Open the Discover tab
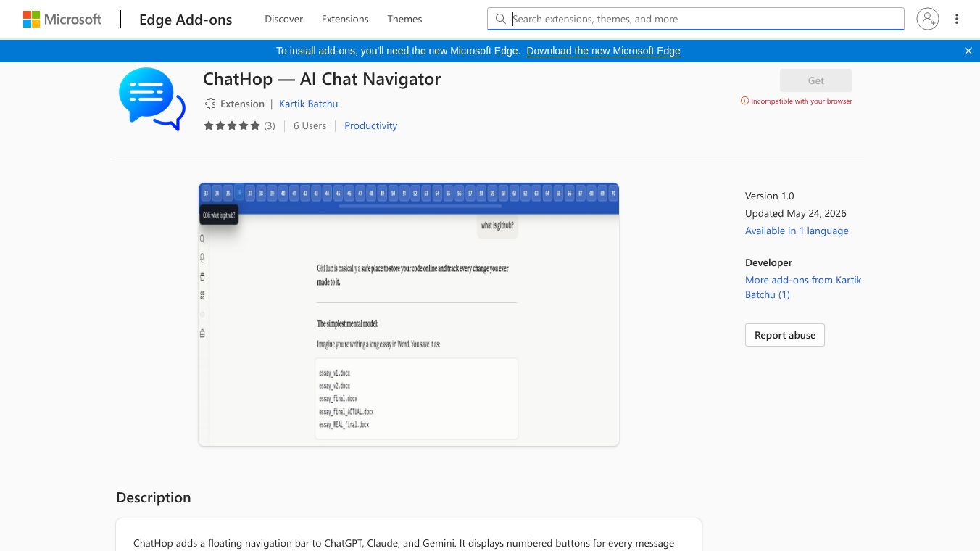This screenshot has width=980, height=551. tap(284, 20)
